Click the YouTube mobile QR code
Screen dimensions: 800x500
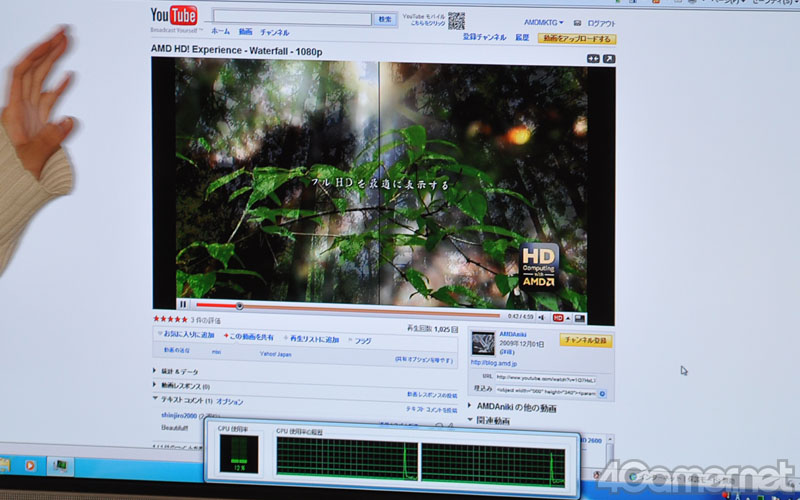(x=457, y=21)
